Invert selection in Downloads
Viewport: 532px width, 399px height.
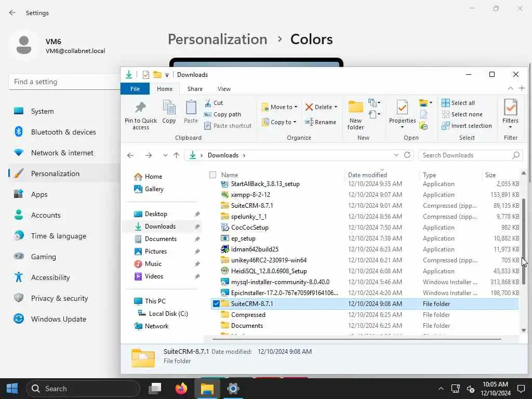coord(467,126)
